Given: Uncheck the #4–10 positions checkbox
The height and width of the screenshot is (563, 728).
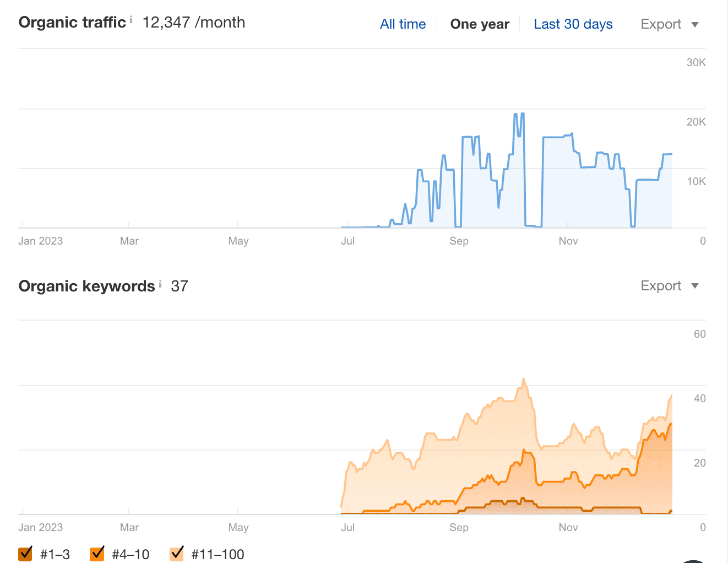Looking at the screenshot, I should 97,554.
